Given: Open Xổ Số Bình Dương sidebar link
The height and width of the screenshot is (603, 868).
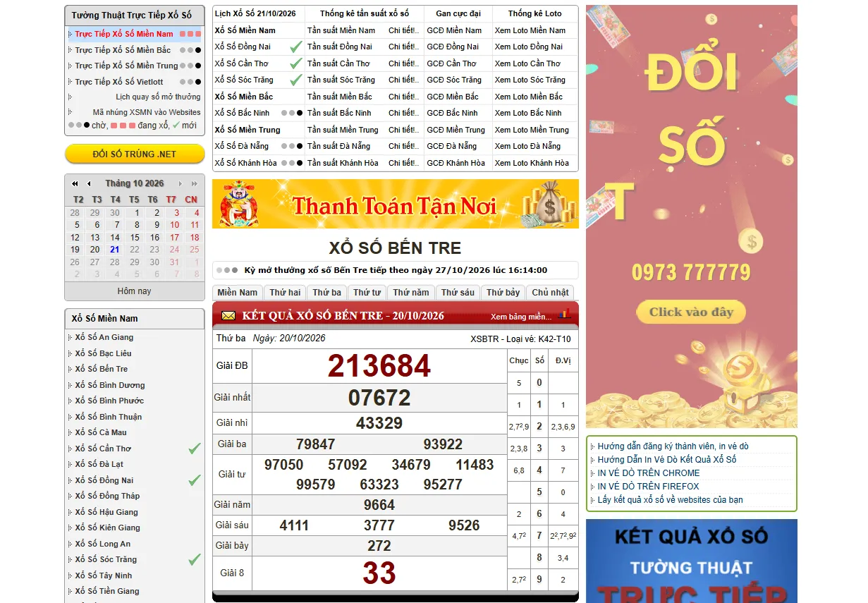Looking at the screenshot, I should pos(110,385).
